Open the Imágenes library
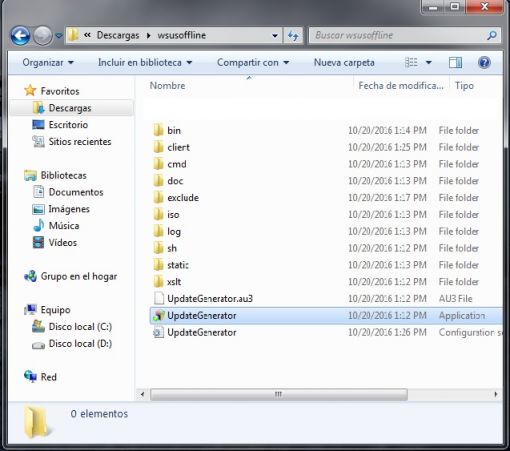The image size is (510, 451). (69, 209)
